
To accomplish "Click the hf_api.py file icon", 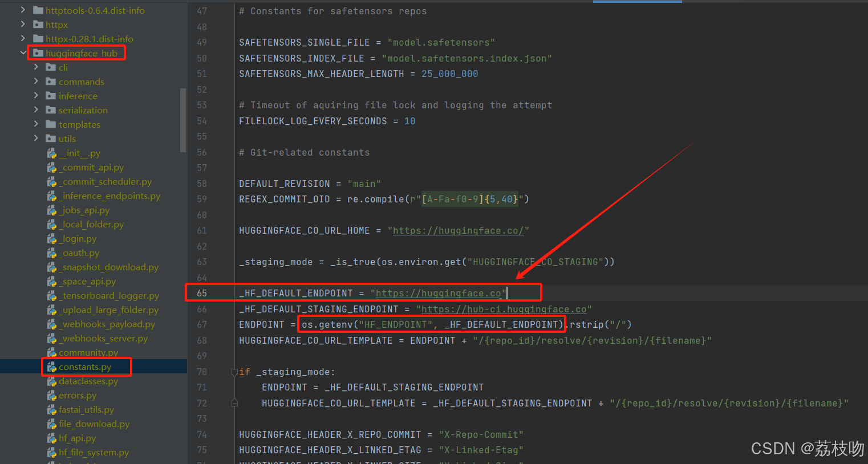I will pyautogui.click(x=52, y=438).
